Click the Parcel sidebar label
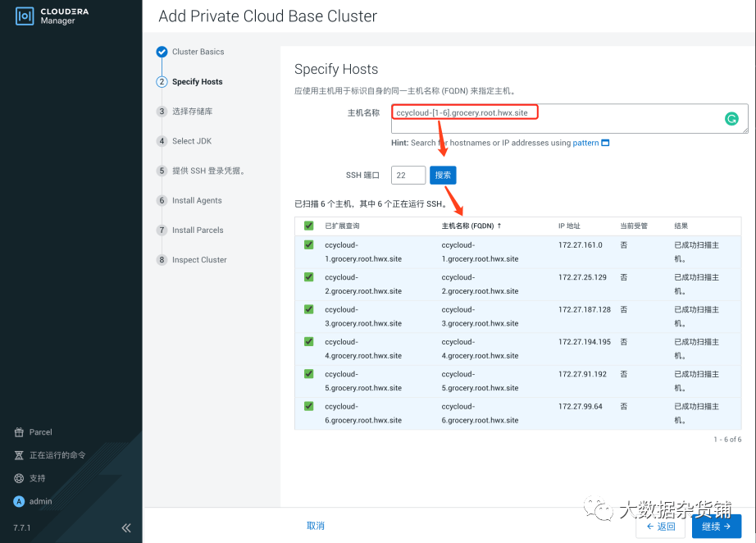 pos(40,432)
